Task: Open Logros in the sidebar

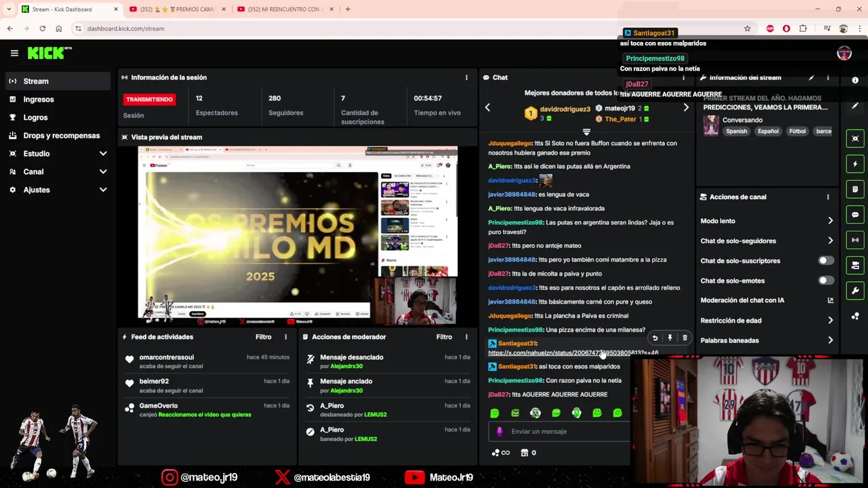Action: (x=57, y=117)
